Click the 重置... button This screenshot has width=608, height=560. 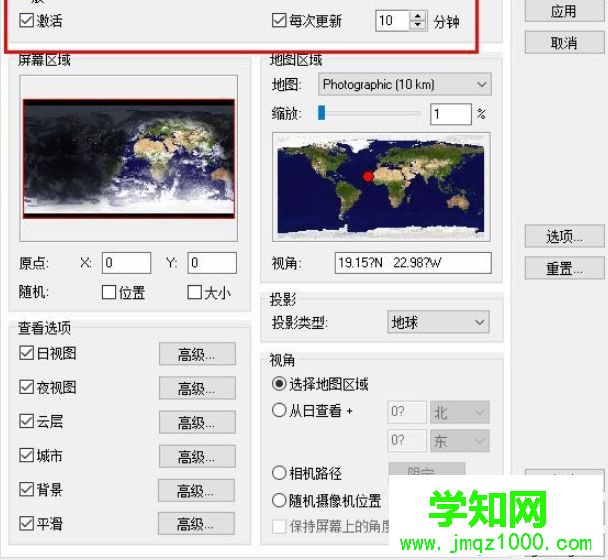(x=564, y=268)
